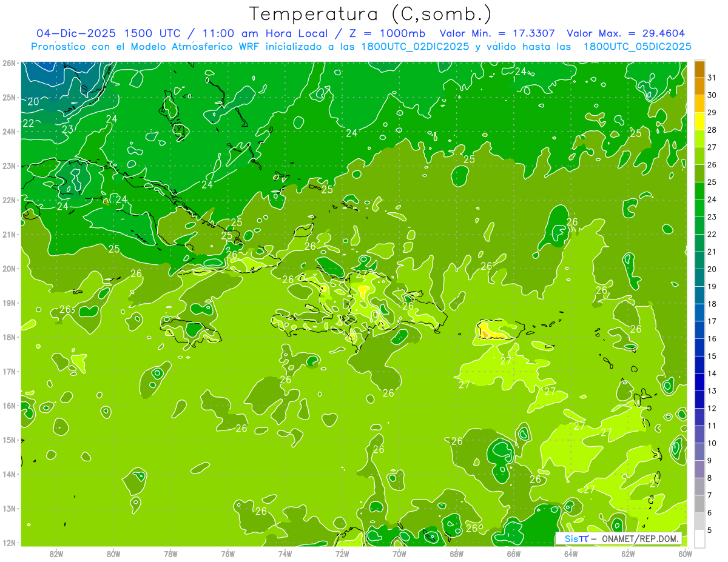Pick the yellow swatch between legend 28 and 29
This screenshot has height=562, width=728.
pos(699,121)
